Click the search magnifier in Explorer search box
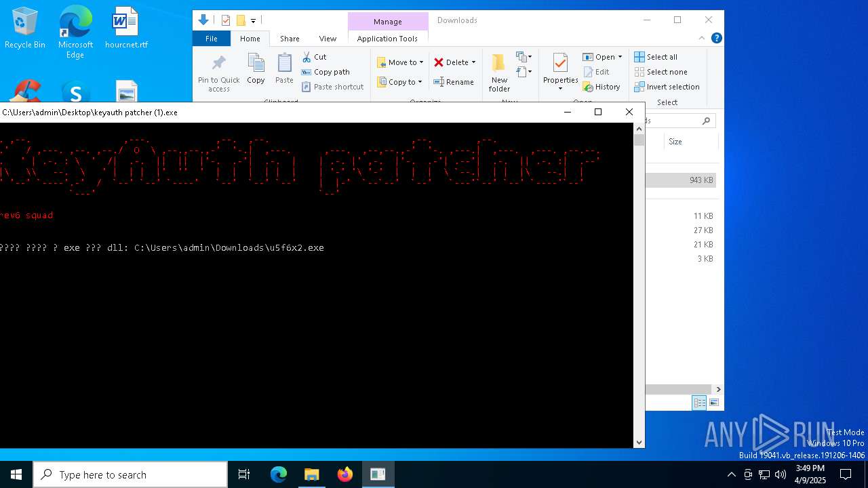This screenshot has width=868, height=488. point(706,121)
